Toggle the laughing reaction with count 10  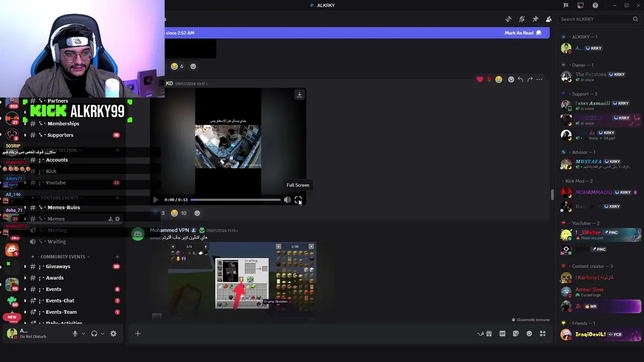[179, 213]
